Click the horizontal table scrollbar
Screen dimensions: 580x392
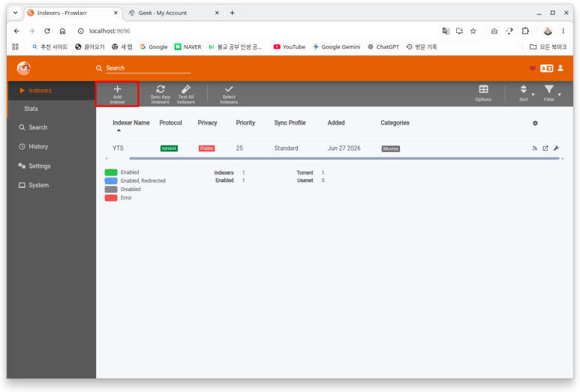tap(344, 158)
